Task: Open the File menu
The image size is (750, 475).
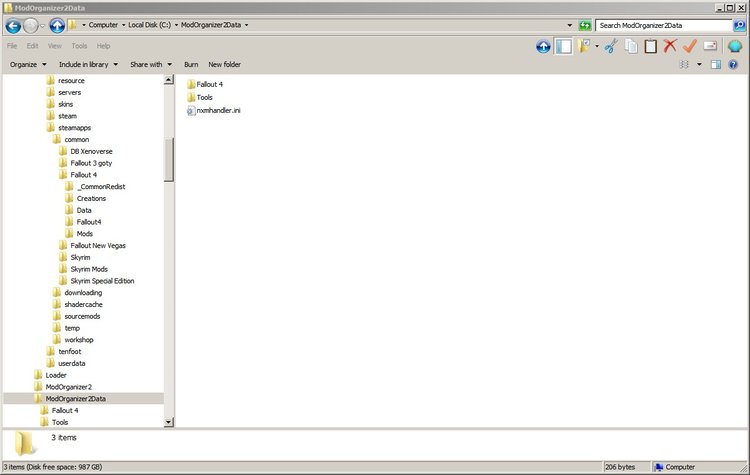Action: pyautogui.click(x=12, y=46)
